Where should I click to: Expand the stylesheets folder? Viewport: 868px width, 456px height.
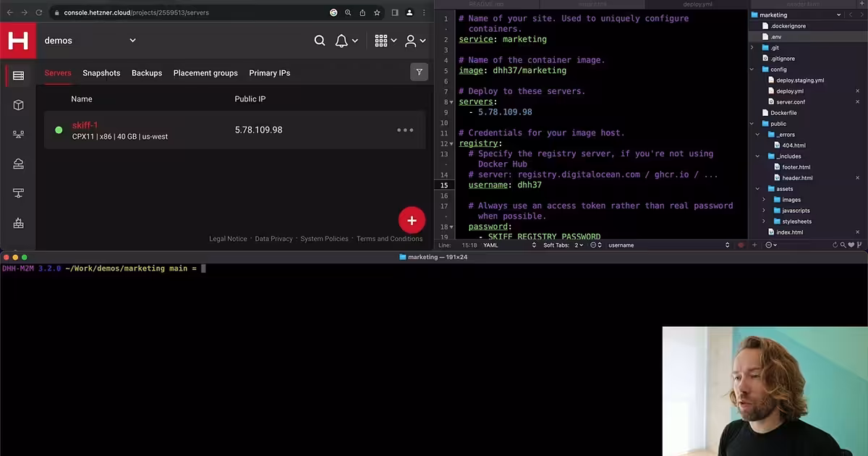tap(764, 221)
